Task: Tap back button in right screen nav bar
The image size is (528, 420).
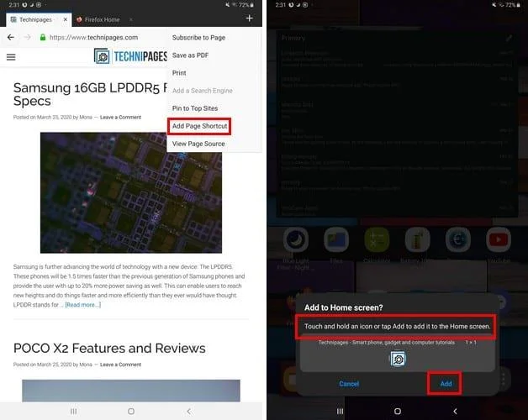Action: tap(455, 412)
